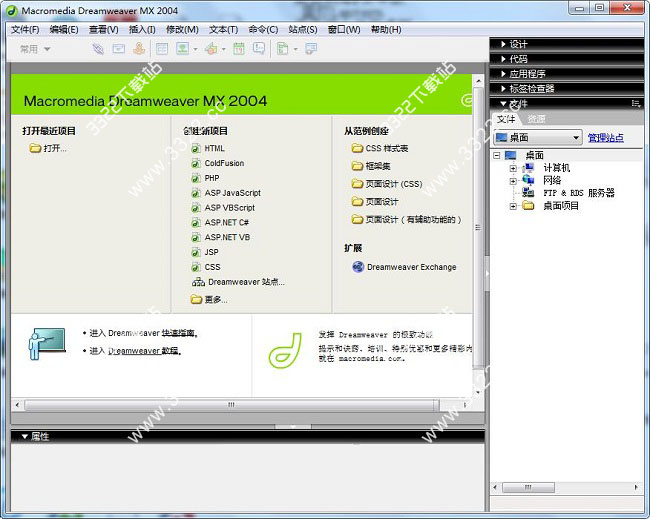Create a new ASP JavaScript document
Viewport: 650px width, 519px height.
point(226,193)
